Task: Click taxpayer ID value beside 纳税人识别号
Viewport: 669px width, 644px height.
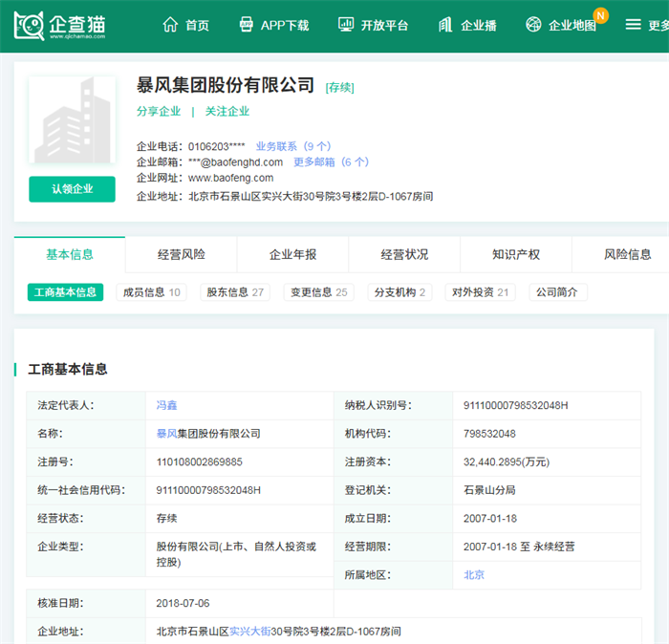Action: coord(516,405)
